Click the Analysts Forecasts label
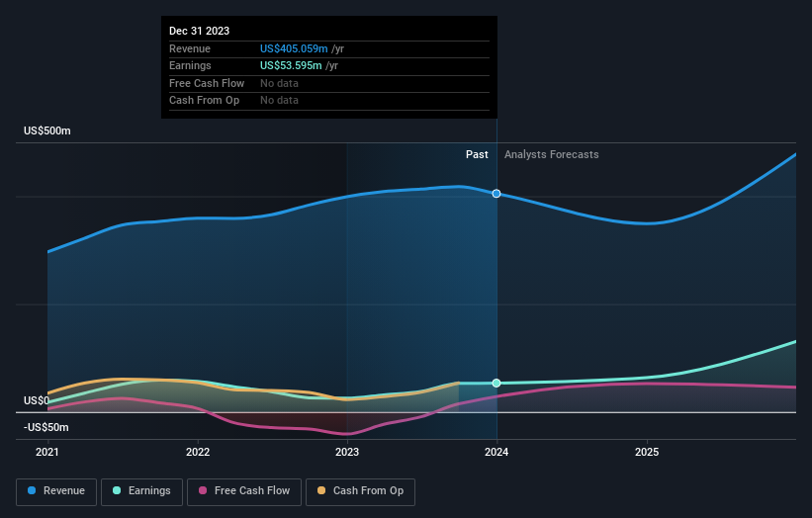The width and height of the screenshot is (812, 518). point(552,155)
